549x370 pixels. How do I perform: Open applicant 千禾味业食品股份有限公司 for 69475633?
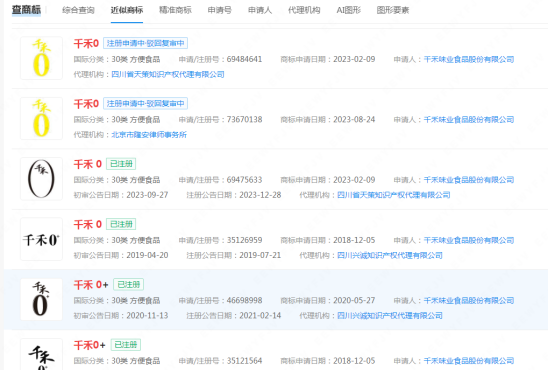point(469,180)
